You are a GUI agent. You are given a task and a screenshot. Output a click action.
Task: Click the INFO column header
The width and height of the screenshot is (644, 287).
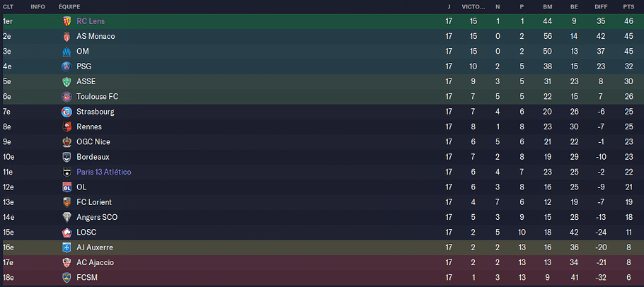point(38,7)
